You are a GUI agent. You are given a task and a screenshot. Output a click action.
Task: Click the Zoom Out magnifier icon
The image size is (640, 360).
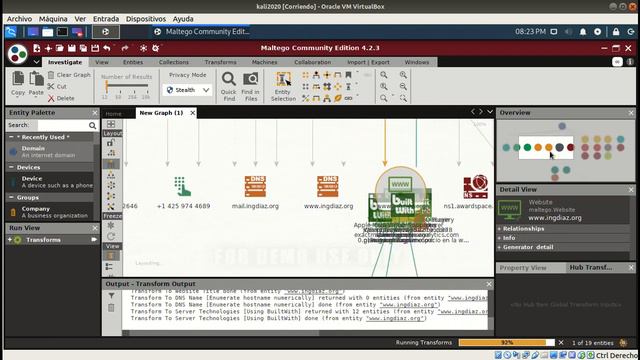pos(403,87)
